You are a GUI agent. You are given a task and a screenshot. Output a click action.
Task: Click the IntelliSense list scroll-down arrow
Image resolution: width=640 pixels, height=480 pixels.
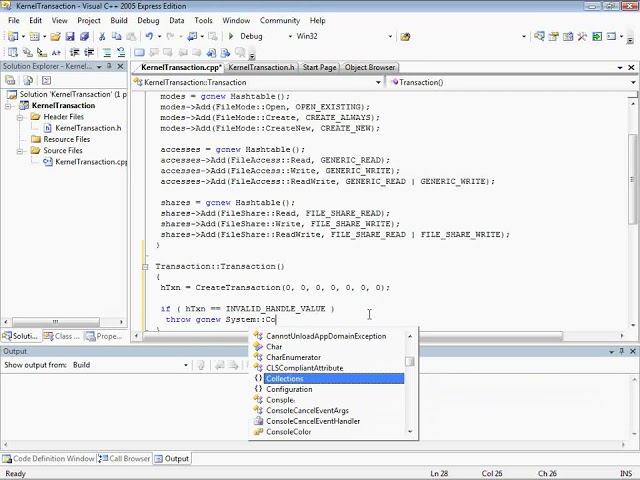410,431
